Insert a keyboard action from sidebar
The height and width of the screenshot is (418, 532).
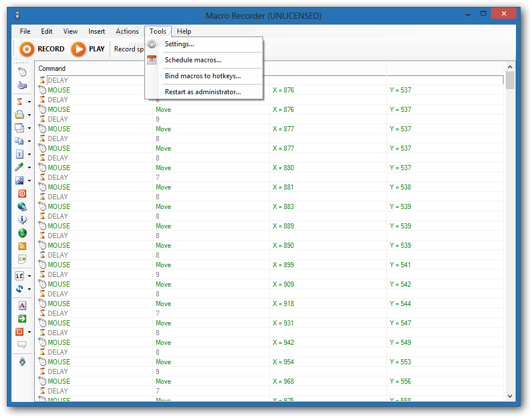pyautogui.click(x=22, y=85)
